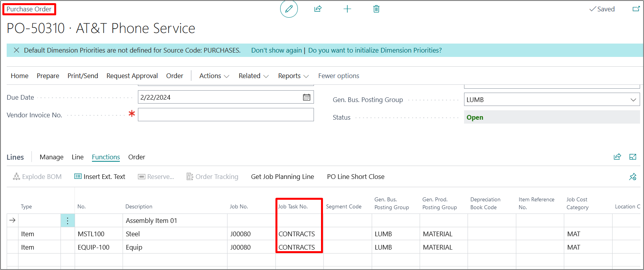Switch to the Prepare tab
The width and height of the screenshot is (644, 270).
pos(48,76)
